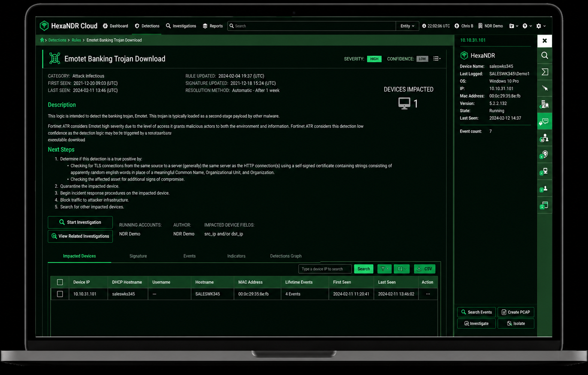Click the user group icon in sidebar
This screenshot has height=375, width=588.
(x=545, y=138)
